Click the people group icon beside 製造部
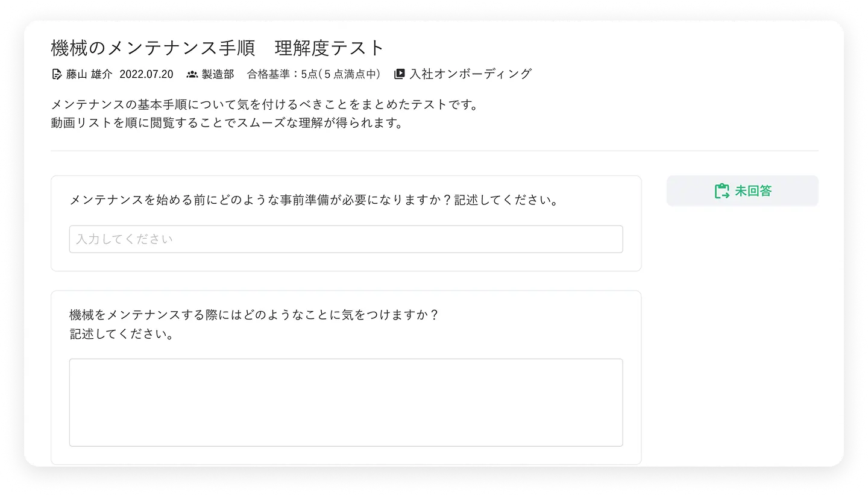 click(x=192, y=74)
